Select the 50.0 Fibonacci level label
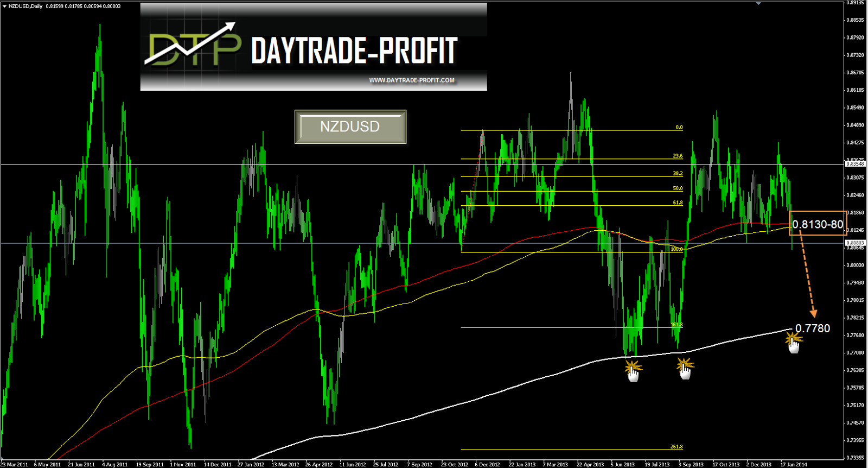868x468 pixels. tap(678, 188)
